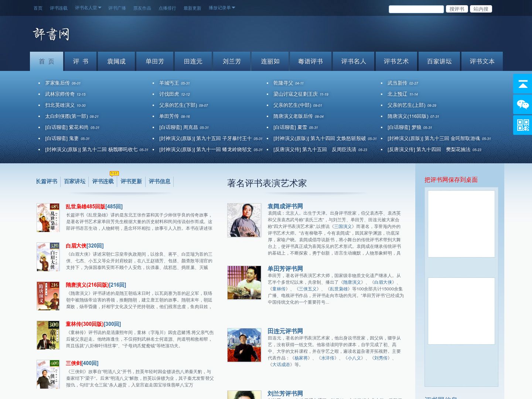Expand the 评书名人堂 dropdown menu

pyautogui.click(x=88, y=8)
